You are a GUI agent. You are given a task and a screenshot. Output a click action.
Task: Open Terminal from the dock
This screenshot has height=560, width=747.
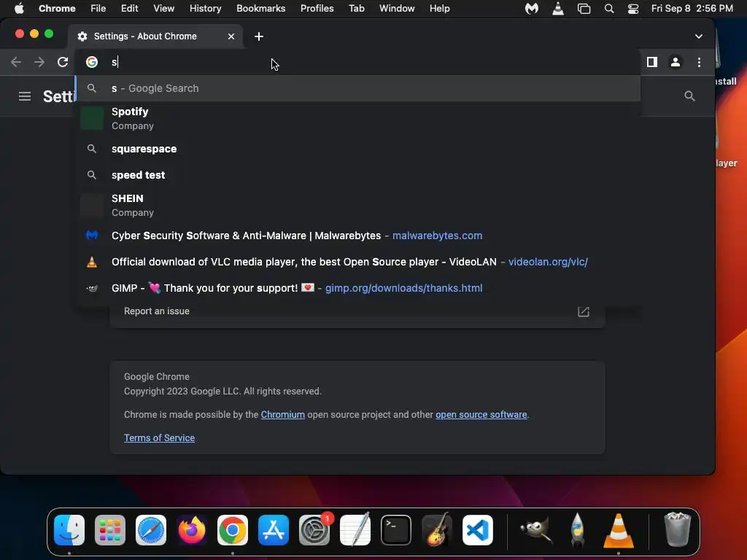tap(396, 530)
